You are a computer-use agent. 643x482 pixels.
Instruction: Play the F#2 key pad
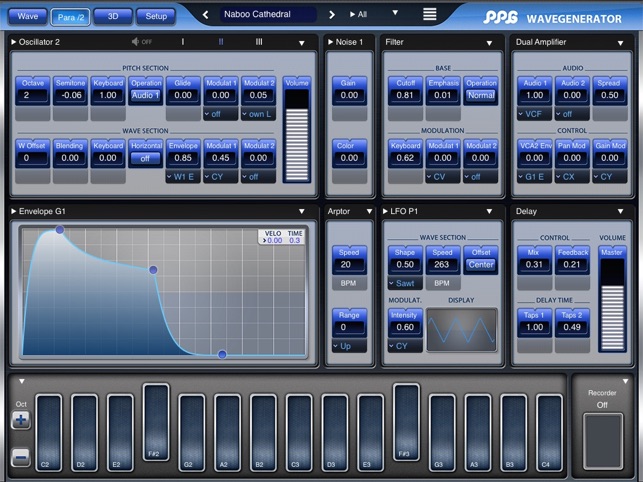156,422
